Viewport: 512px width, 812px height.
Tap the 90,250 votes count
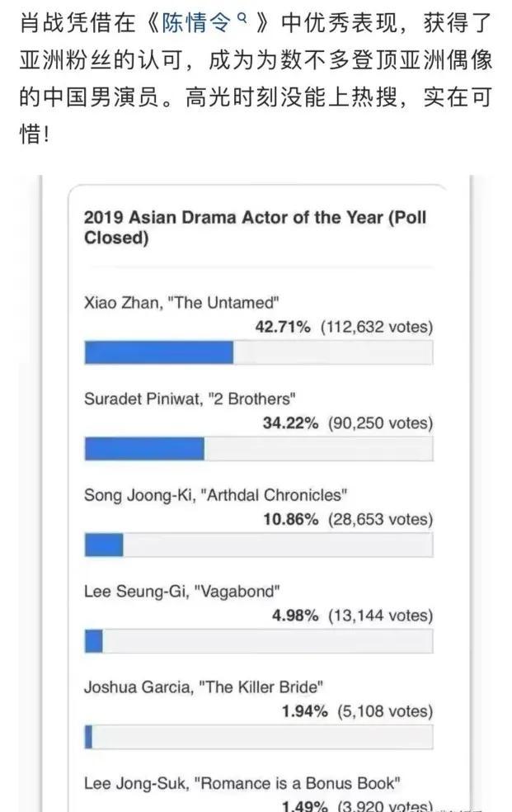pos(381,423)
